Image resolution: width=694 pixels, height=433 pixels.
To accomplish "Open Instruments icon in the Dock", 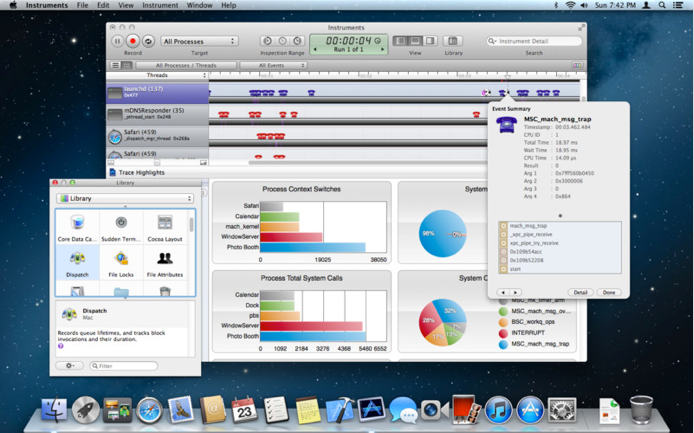I will tap(371, 409).
